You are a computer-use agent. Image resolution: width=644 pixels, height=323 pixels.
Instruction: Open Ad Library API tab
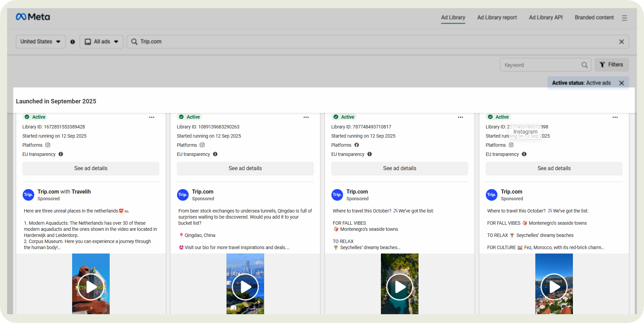coord(546,18)
